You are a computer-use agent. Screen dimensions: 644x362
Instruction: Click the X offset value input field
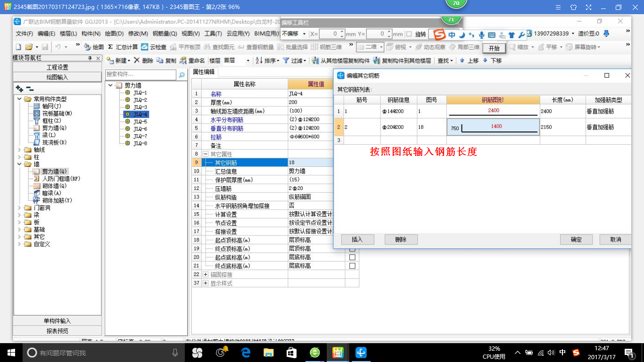pyautogui.click(x=331, y=34)
